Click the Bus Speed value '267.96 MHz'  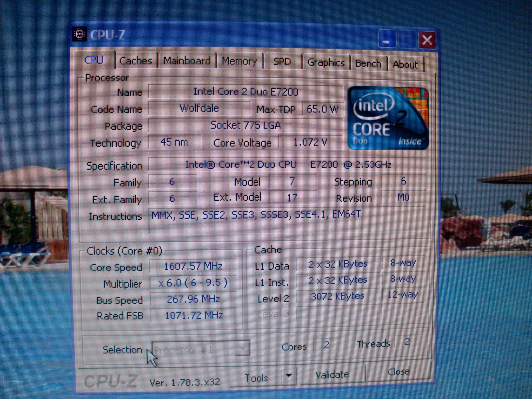pyautogui.click(x=193, y=299)
